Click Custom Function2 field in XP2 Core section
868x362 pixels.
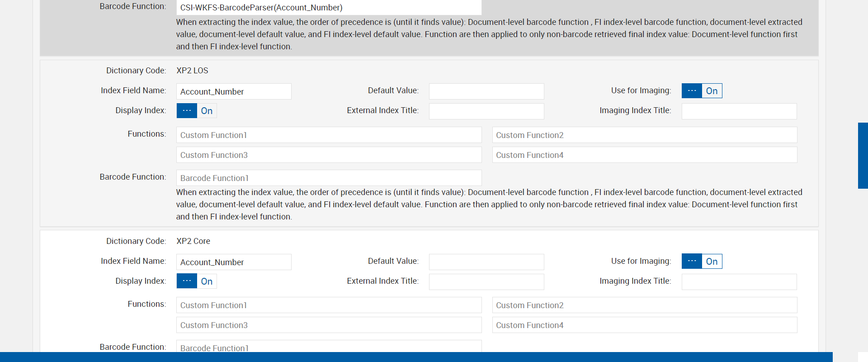point(645,305)
